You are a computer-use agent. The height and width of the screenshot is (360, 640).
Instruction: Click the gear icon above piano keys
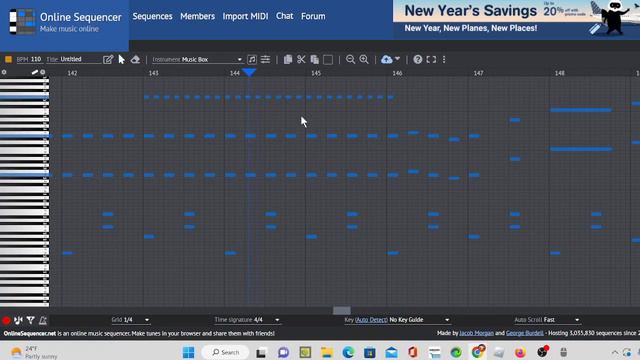[x=4, y=72]
